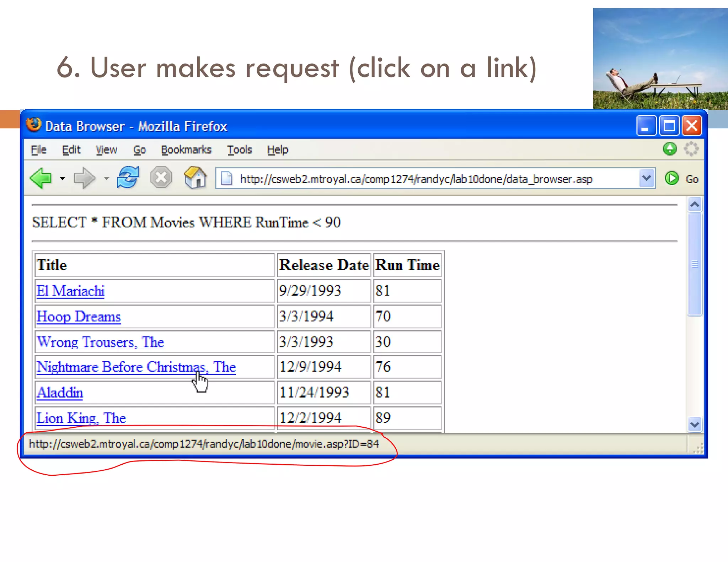The height and width of the screenshot is (562, 728).
Task: Open the Lion King, The link
Action: pos(81,418)
